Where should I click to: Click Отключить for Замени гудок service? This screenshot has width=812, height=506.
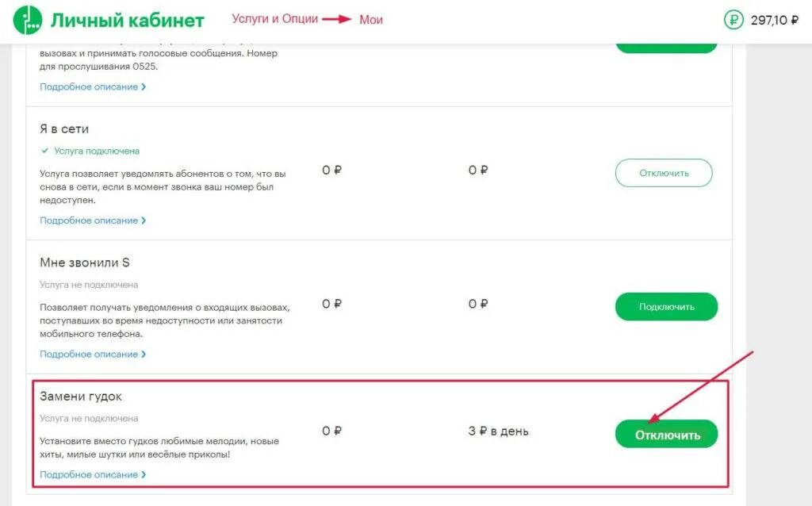[x=666, y=434]
